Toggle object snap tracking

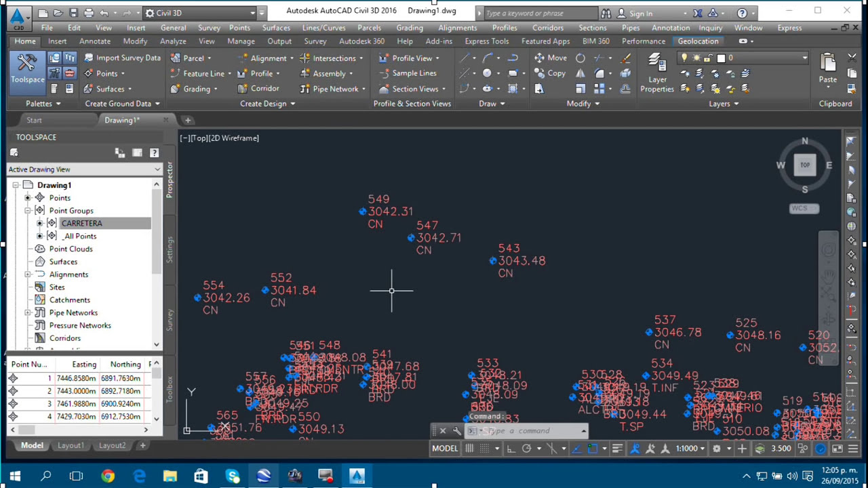(576, 448)
